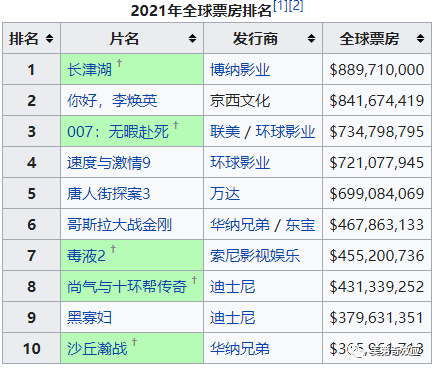Open the 长津湖 film link
Screen dimensions: 434x370
[x=89, y=70]
